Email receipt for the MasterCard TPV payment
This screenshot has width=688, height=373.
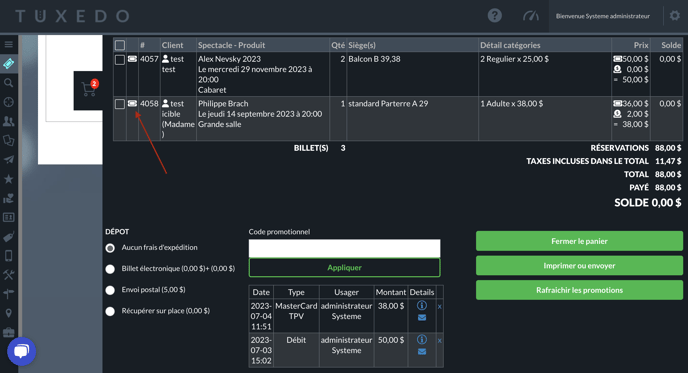point(422,318)
